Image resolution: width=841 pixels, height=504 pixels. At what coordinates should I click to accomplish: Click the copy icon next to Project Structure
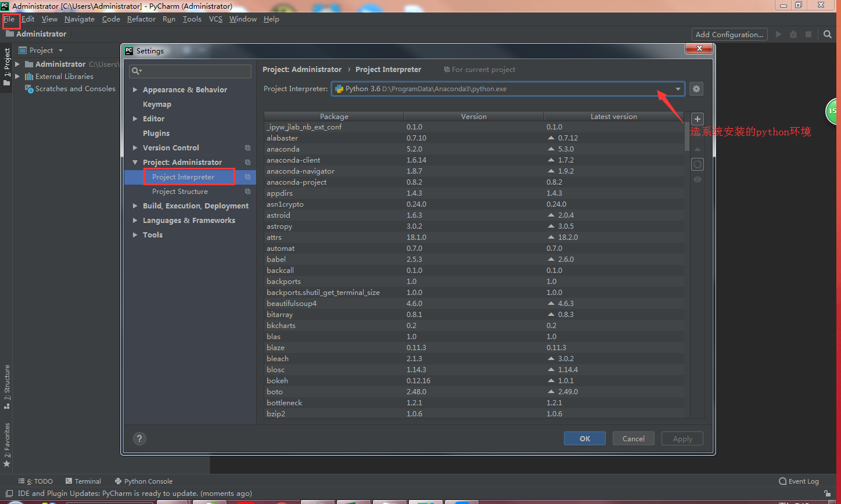247,191
